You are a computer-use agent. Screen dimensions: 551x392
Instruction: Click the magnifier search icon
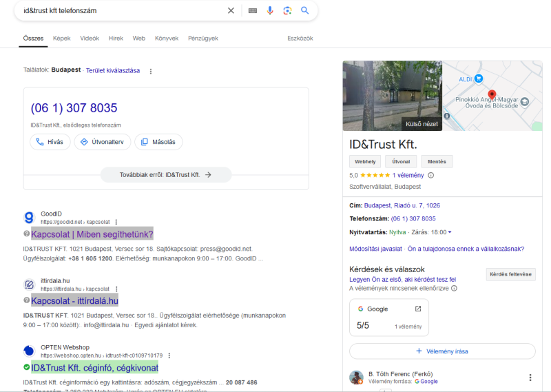coord(304,10)
